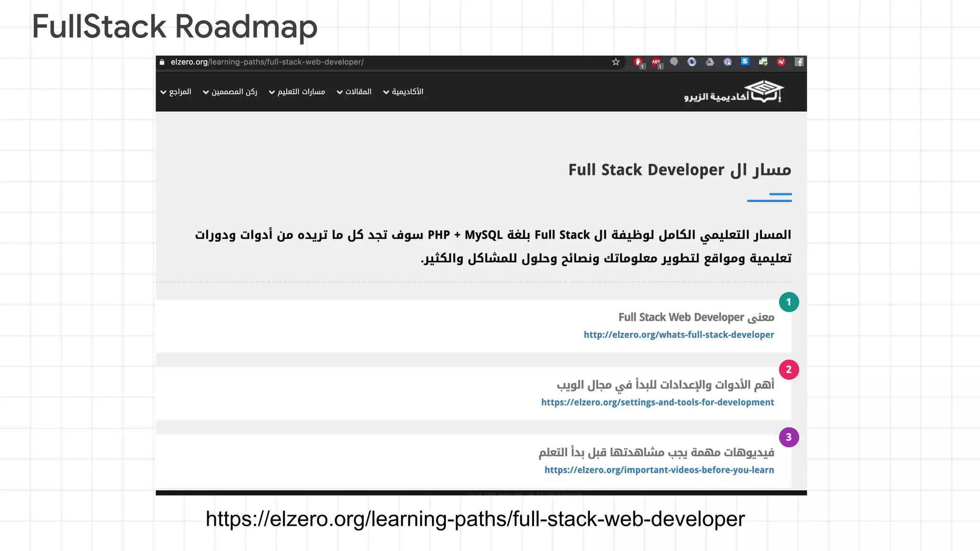
Task: Expand the المراجع menu
Action: (176, 91)
